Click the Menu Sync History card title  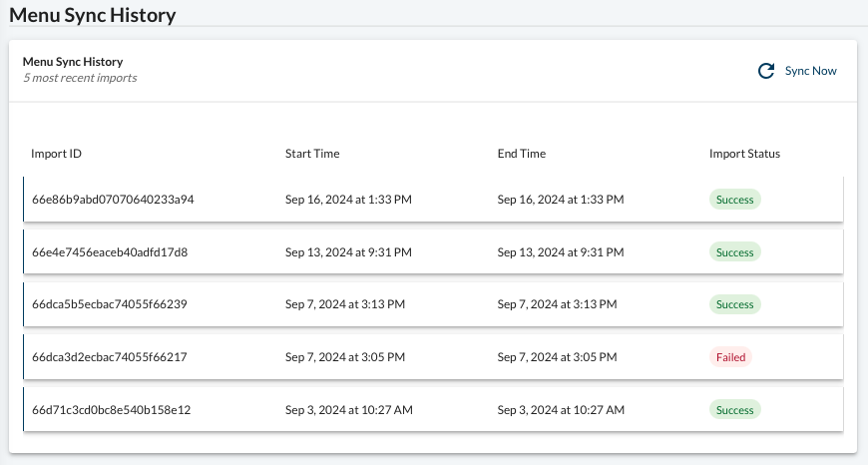[73, 62]
